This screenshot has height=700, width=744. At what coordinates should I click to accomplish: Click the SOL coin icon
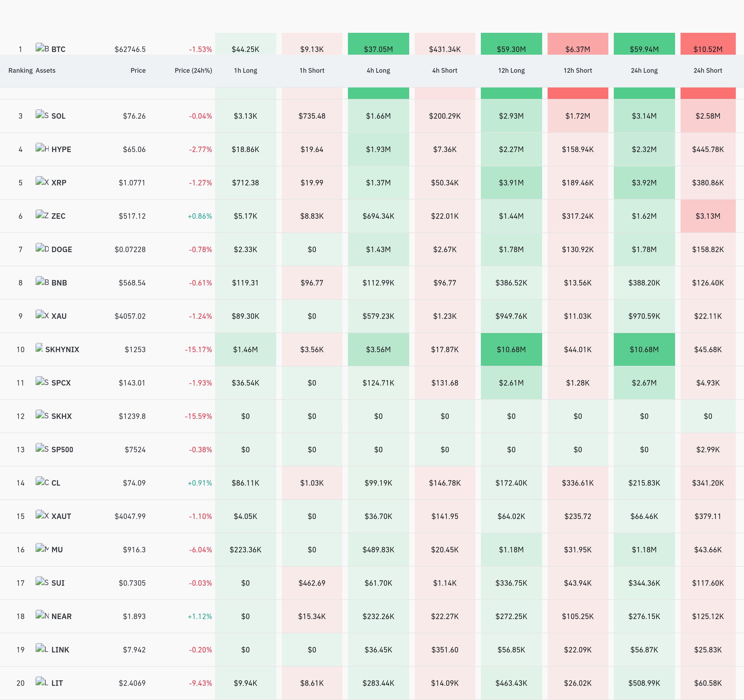42,115
